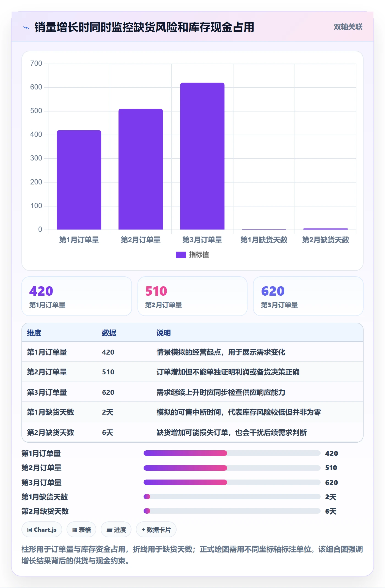Click the lightning icon beside the title
Image resolution: width=385 pixels, height=588 pixels.
pos(26,28)
